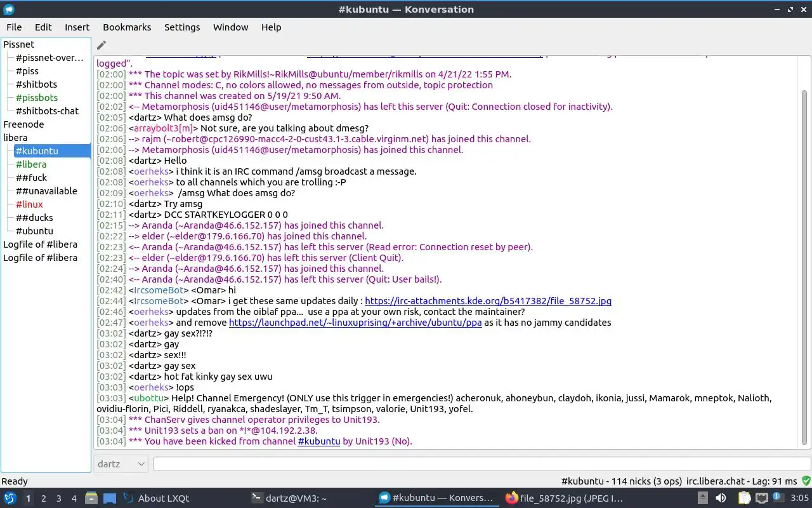Open the Help menu
The image size is (812, 508).
click(271, 27)
